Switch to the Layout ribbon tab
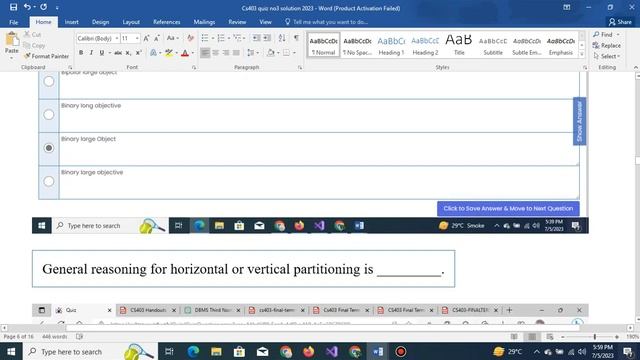Viewport: 640px width, 360px height. 131,22
